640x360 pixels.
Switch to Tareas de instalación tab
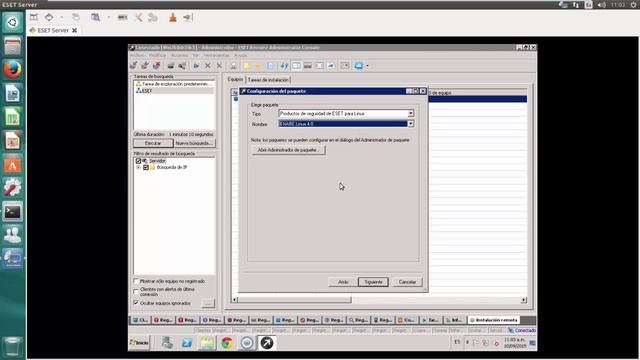click(x=268, y=80)
